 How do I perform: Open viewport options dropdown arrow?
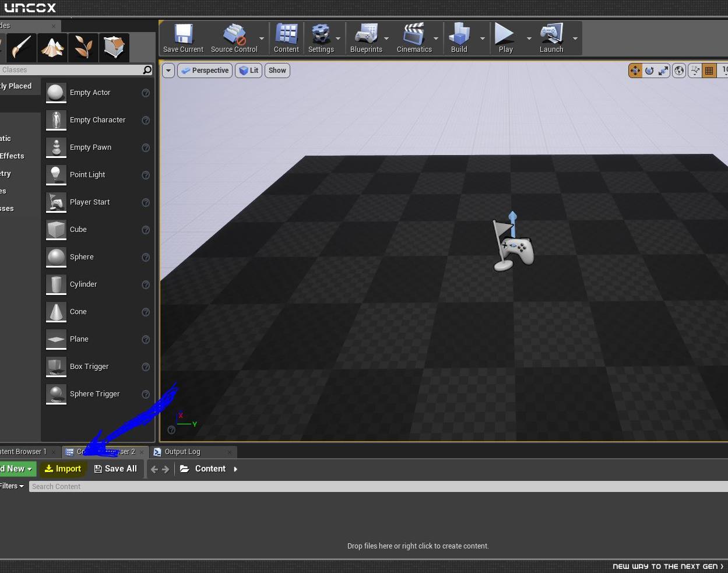point(168,71)
